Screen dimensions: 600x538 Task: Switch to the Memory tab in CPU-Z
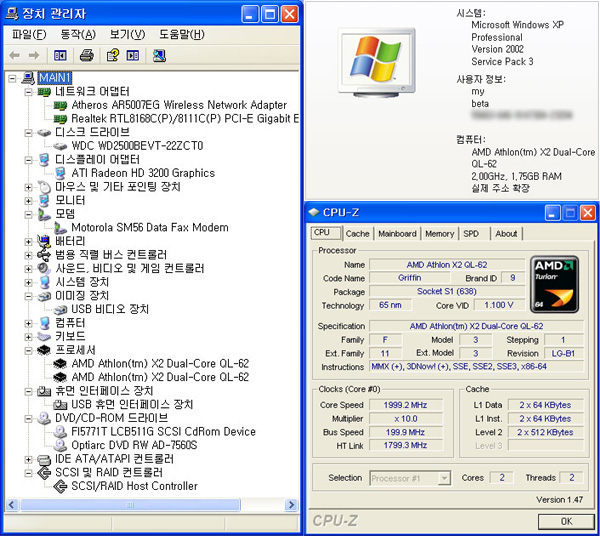click(439, 234)
